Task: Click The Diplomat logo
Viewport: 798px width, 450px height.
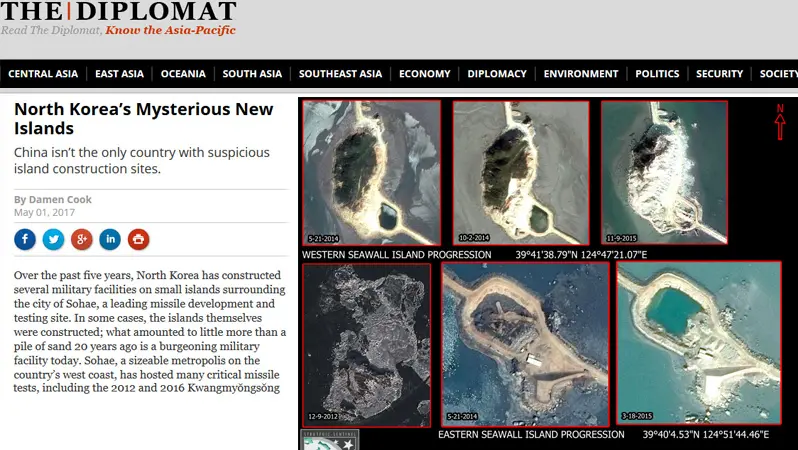Action: (118, 11)
